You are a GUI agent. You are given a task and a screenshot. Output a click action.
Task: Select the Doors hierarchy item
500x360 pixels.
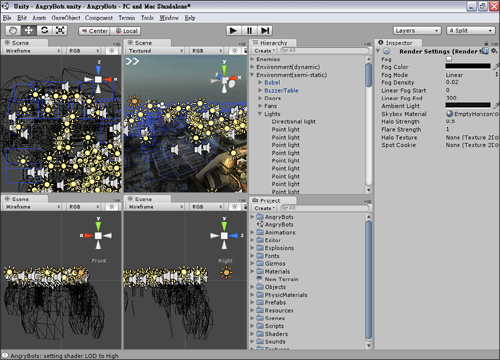tap(273, 98)
